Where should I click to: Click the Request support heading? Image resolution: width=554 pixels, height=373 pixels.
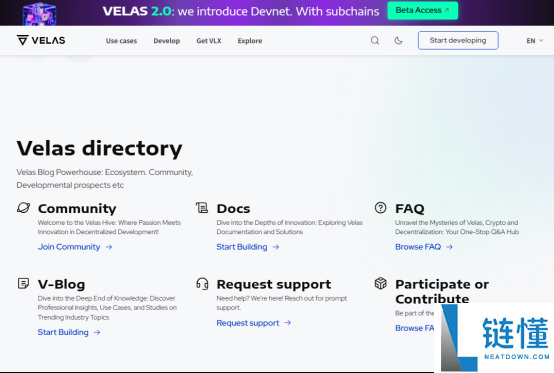(x=274, y=284)
